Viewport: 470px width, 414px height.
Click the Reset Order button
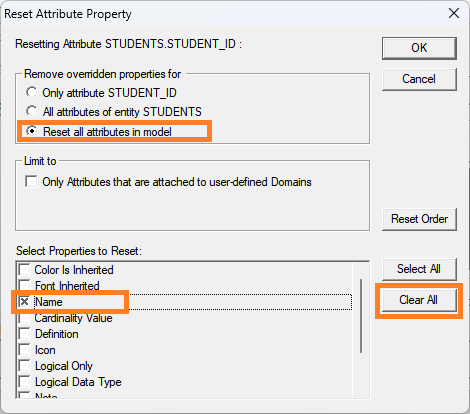(x=419, y=219)
